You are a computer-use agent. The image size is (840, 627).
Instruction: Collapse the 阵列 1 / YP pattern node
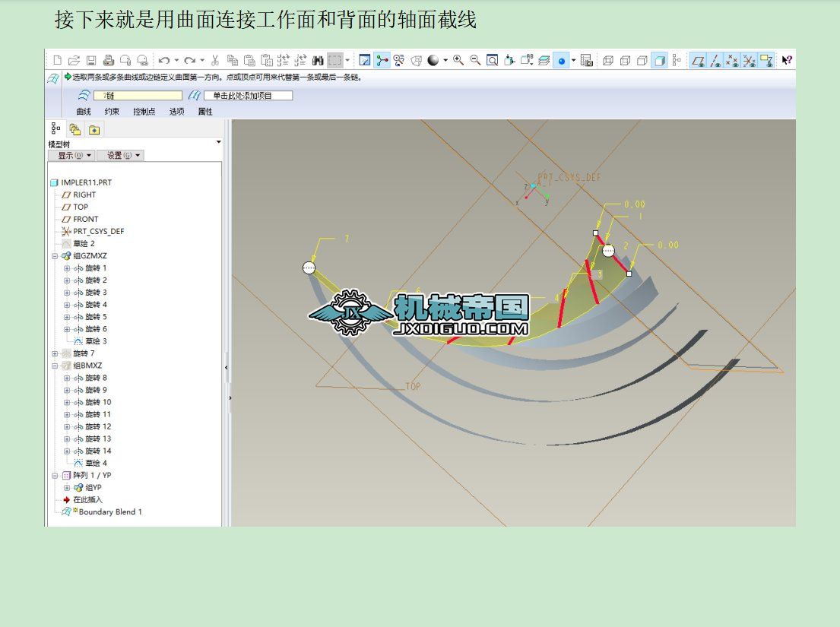coord(55,476)
